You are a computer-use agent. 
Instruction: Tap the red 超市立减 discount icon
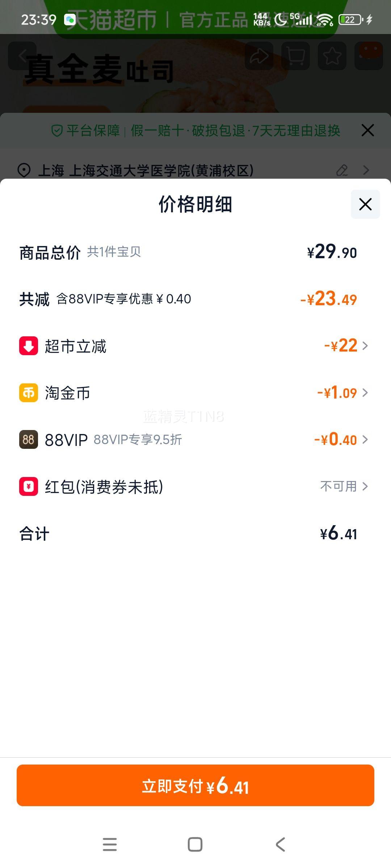[x=29, y=346]
